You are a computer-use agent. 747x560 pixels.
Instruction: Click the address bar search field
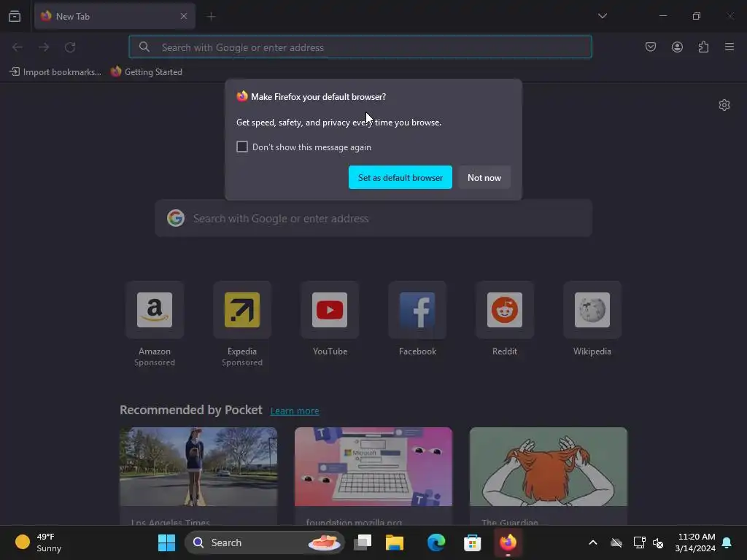pos(360,47)
